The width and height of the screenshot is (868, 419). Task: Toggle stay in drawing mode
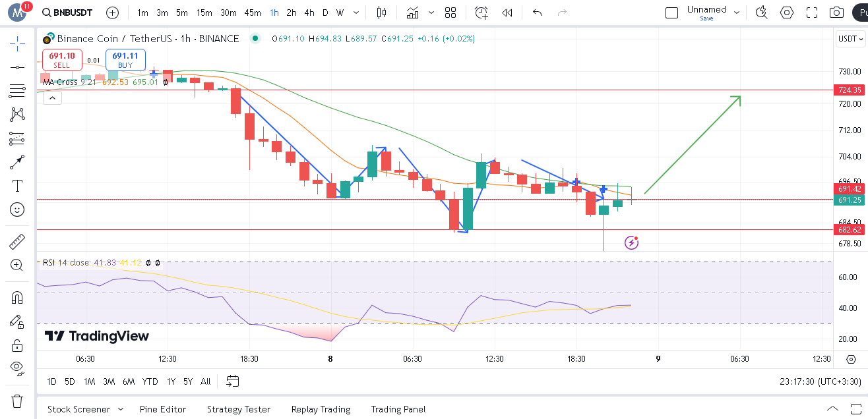click(x=17, y=321)
